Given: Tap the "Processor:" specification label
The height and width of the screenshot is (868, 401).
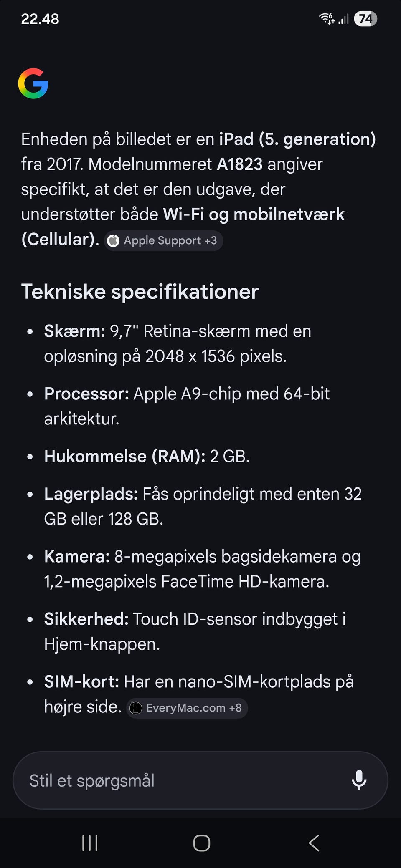Looking at the screenshot, I should click(86, 394).
